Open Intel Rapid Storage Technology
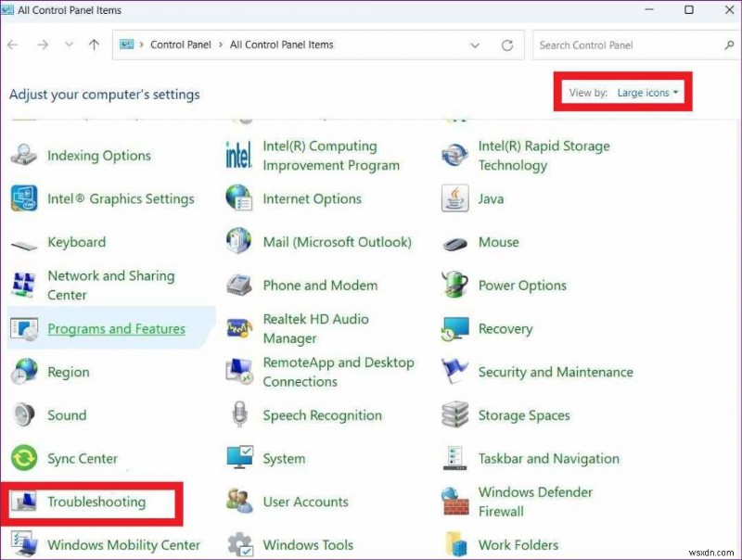The width and height of the screenshot is (742, 560). click(x=543, y=155)
